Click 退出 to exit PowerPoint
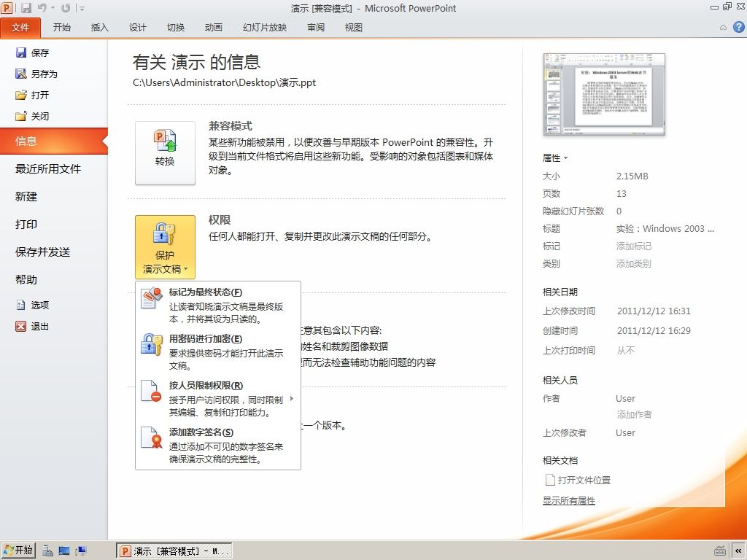This screenshot has width=747, height=560. [32, 326]
